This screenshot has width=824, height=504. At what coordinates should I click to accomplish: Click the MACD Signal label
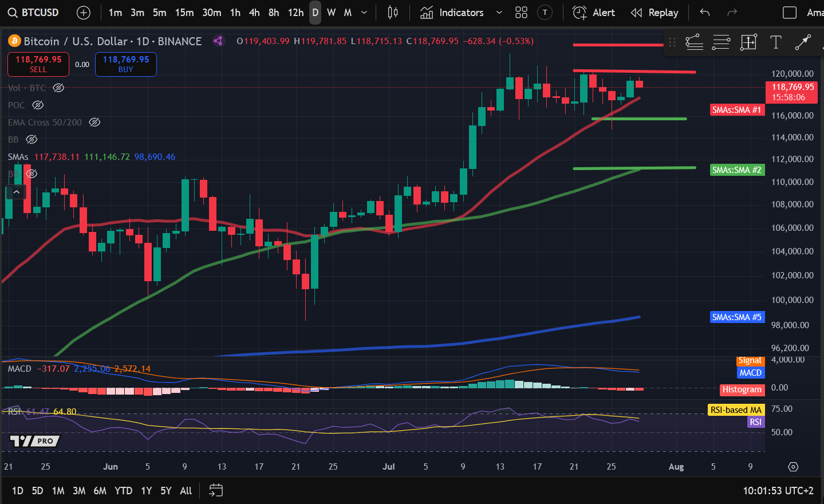(750, 361)
